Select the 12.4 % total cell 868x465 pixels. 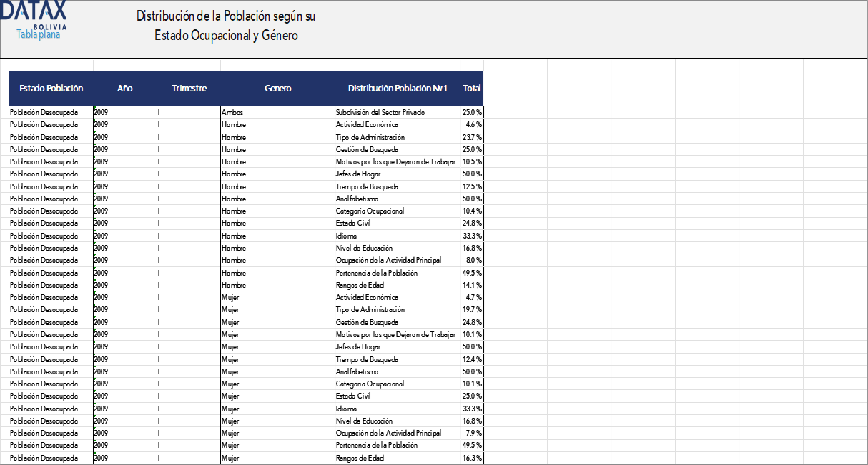(472, 359)
